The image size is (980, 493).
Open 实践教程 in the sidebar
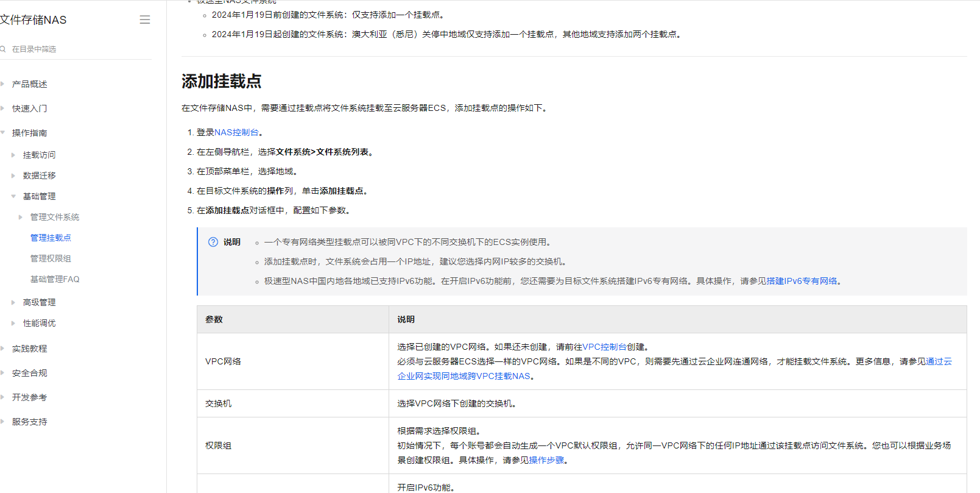[30, 349]
